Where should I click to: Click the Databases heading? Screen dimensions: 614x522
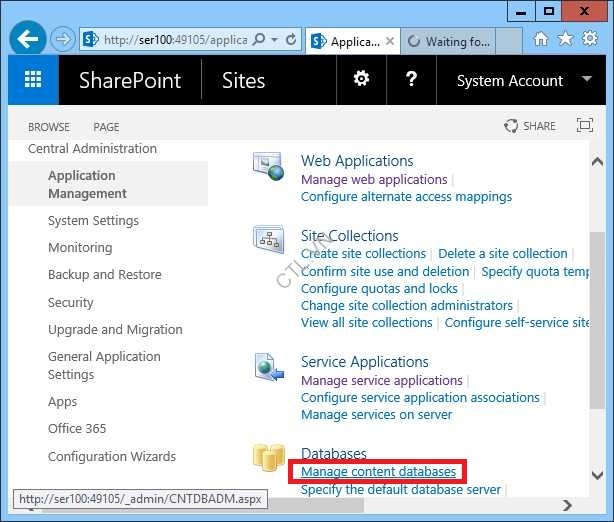point(334,453)
